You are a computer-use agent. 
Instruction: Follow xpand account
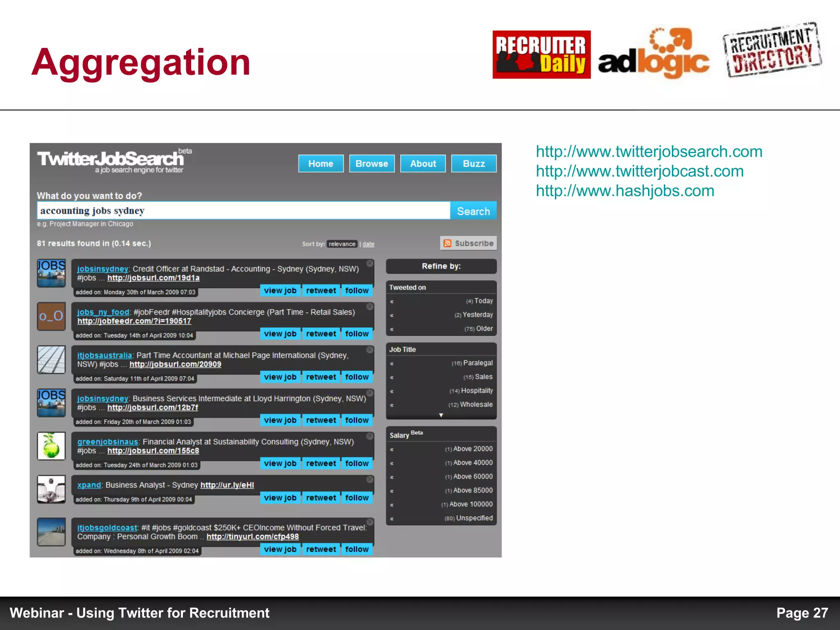(357, 498)
